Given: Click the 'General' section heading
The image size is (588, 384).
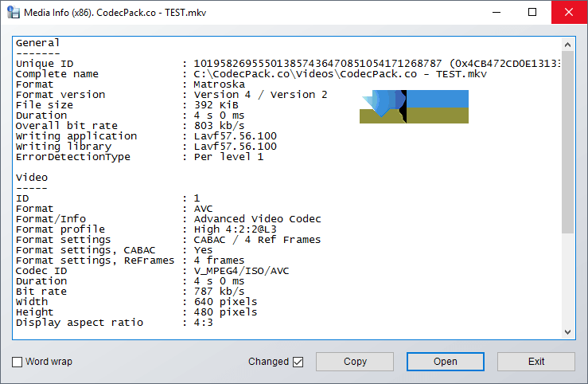Looking at the screenshot, I should 37,43.
